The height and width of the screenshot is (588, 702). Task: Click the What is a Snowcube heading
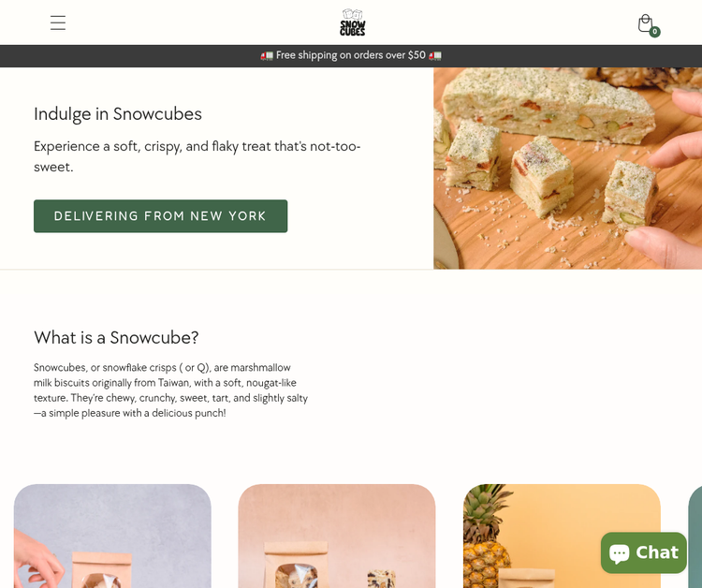(116, 337)
